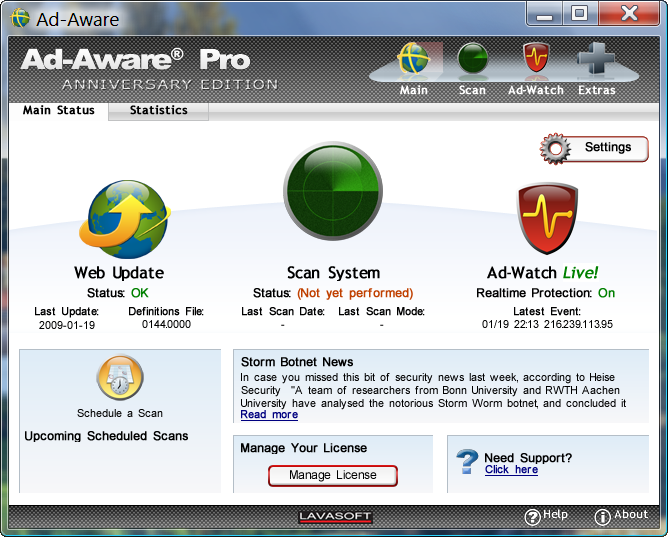This screenshot has width=668, height=537.
Task: Click the Web Update heading
Action: (119, 273)
